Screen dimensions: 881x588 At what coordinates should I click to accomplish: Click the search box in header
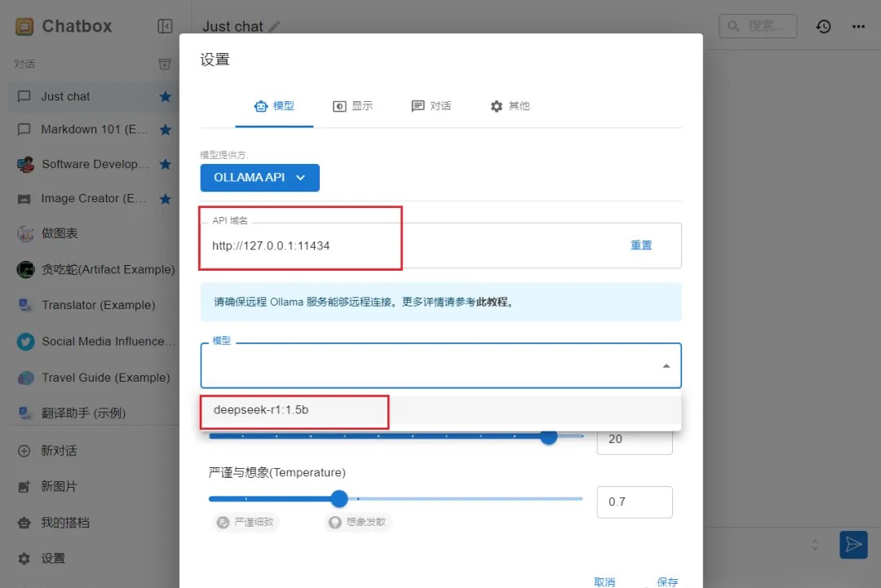point(757,26)
